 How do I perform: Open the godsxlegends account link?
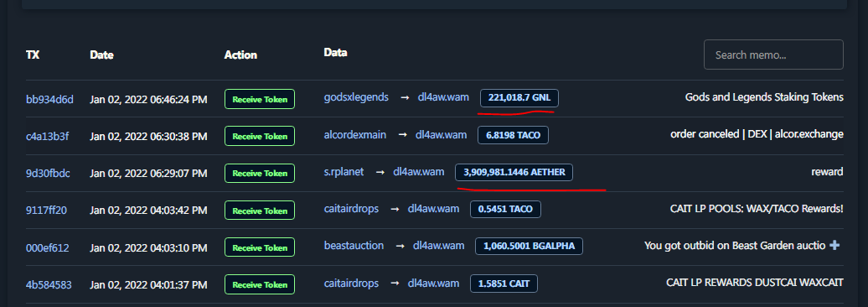[x=356, y=97]
